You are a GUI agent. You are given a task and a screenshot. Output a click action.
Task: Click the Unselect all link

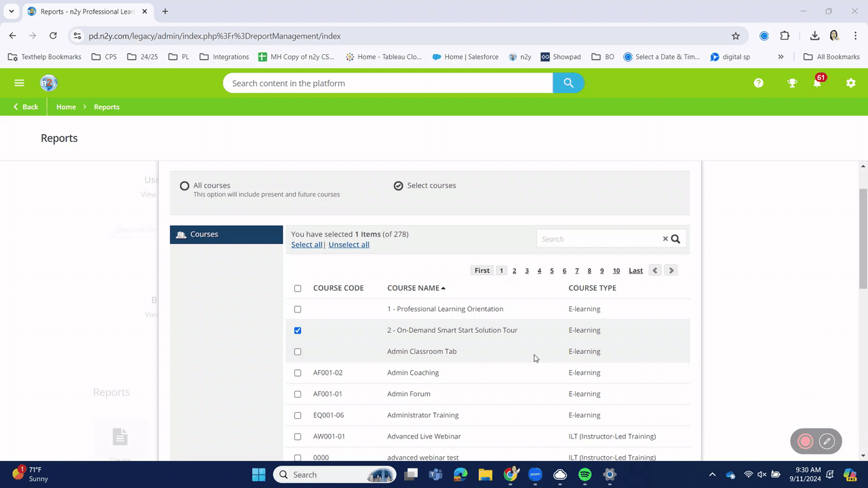coord(349,245)
